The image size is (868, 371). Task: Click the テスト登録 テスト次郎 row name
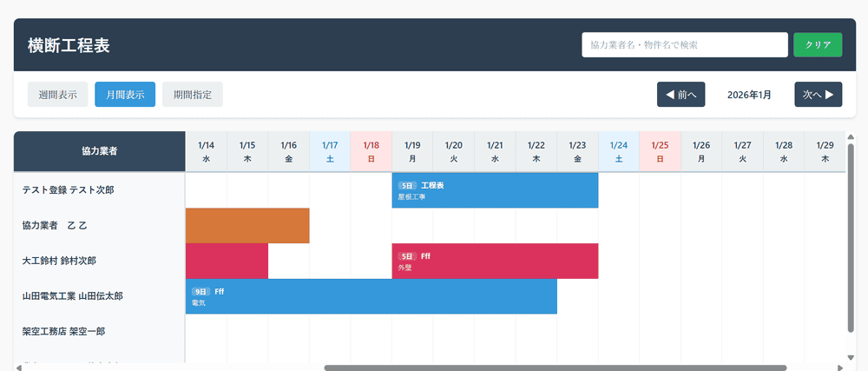pyautogui.click(x=68, y=190)
